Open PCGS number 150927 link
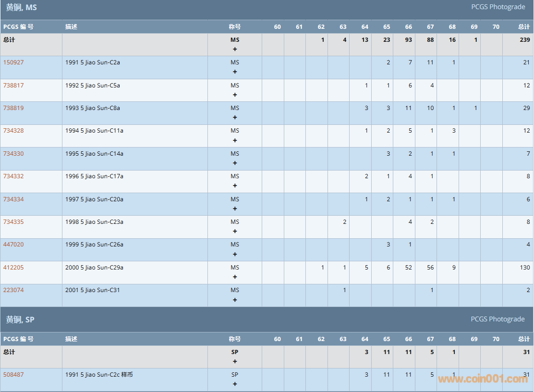534x392 pixels. coord(13,62)
